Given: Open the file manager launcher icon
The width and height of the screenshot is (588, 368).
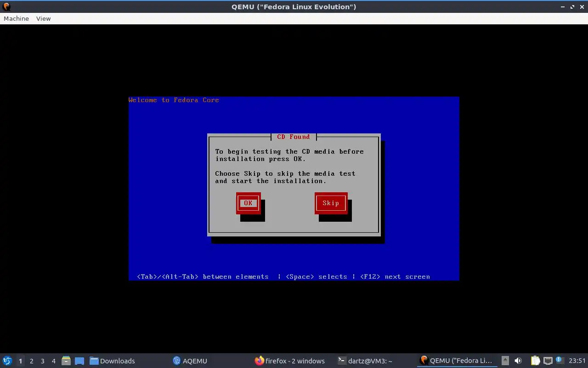Looking at the screenshot, I should click(66, 361).
